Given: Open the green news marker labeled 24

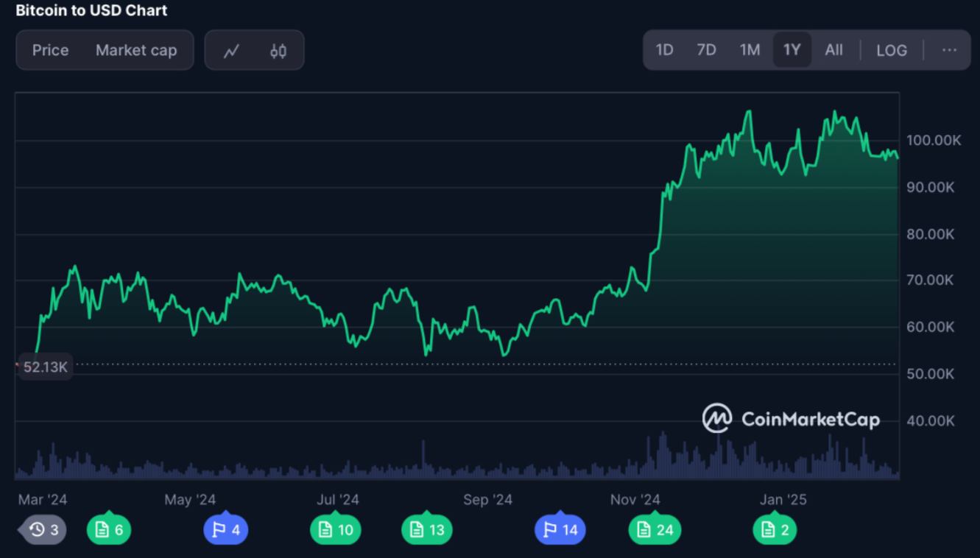Looking at the screenshot, I should pyautogui.click(x=655, y=529).
